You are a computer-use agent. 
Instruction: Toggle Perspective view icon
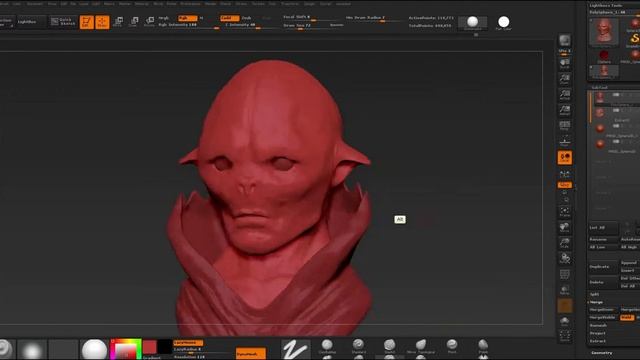tap(564, 126)
